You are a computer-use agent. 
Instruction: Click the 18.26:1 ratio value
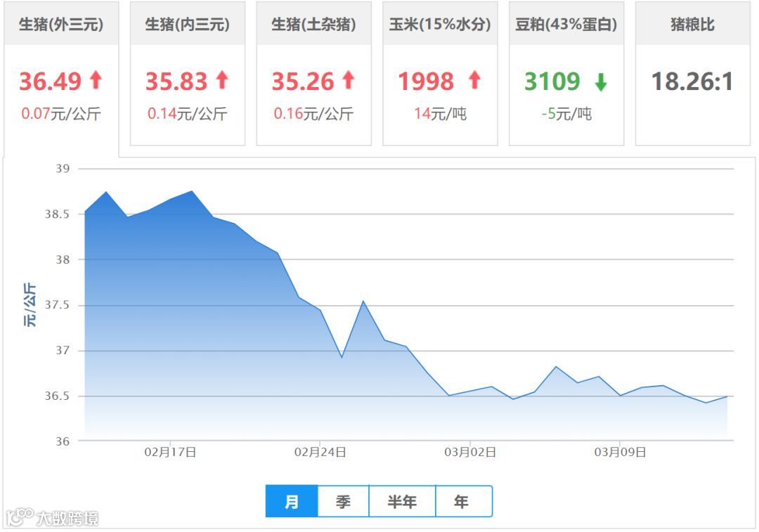[x=693, y=82]
